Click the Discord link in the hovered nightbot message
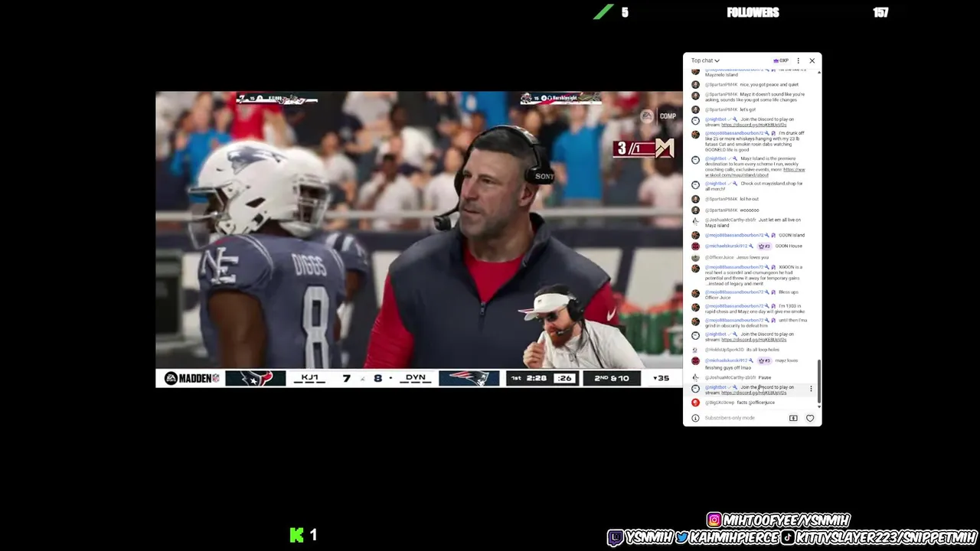Image resolution: width=980 pixels, height=551 pixels. (x=753, y=393)
